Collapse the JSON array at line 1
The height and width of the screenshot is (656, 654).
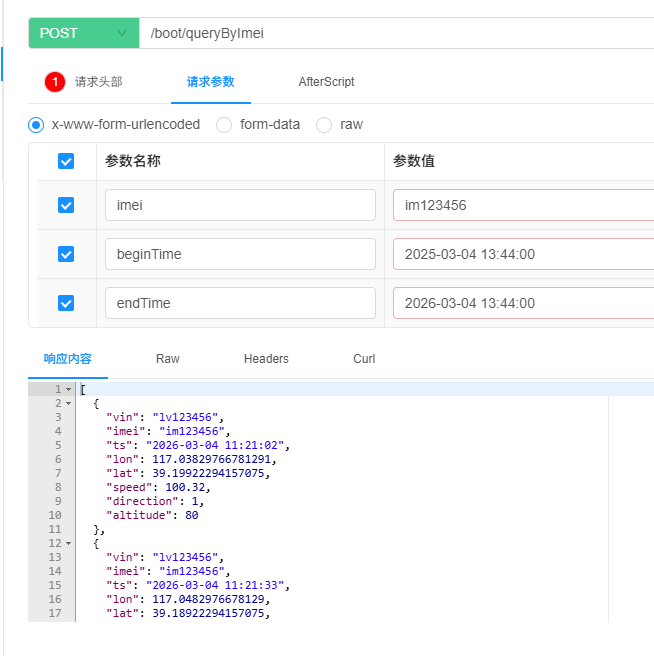pos(68,389)
